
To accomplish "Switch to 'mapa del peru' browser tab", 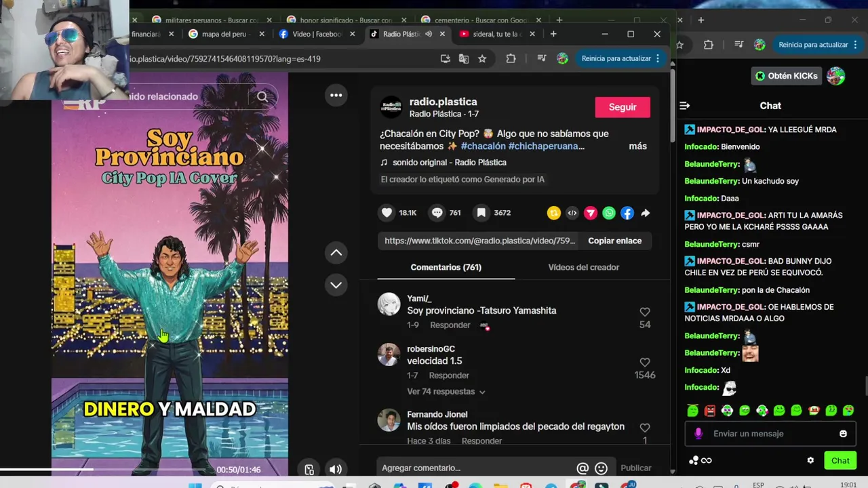I will click(226, 34).
